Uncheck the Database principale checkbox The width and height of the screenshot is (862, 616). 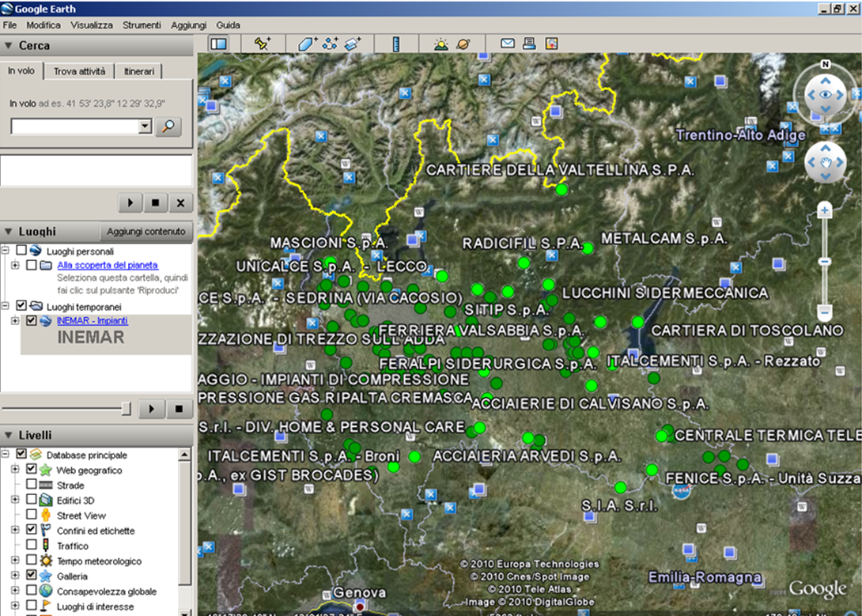point(21,454)
